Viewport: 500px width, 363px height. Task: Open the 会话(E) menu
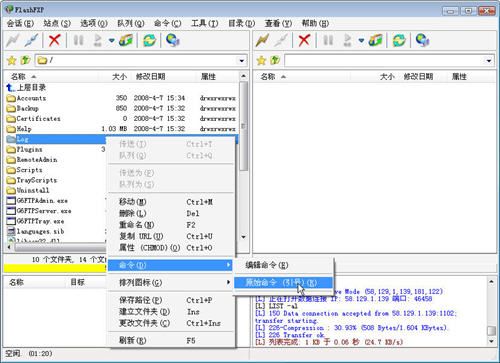click(20, 23)
